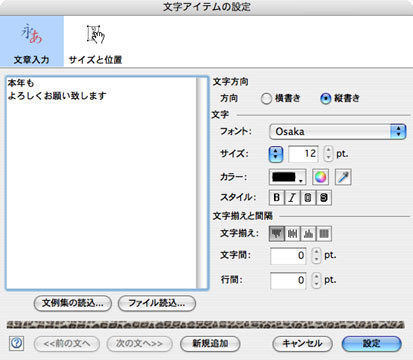Choose the first 文字揃え alignment icon
This screenshot has width=413, height=360.
[277, 234]
